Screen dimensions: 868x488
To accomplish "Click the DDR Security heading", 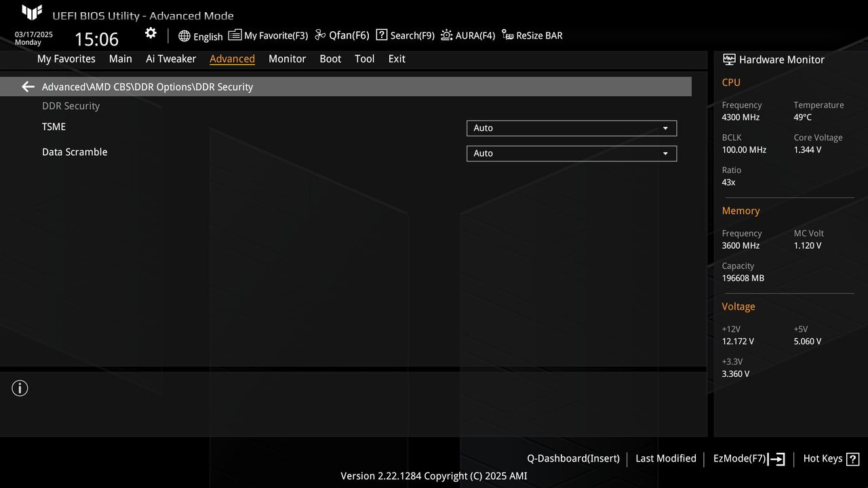I will pos(71,106).
